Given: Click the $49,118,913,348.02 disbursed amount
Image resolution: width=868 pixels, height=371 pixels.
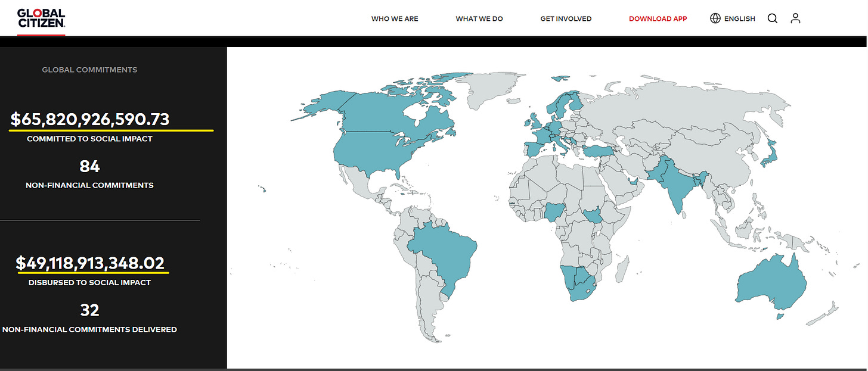Looking at the screenshot, I should point(90,263).
